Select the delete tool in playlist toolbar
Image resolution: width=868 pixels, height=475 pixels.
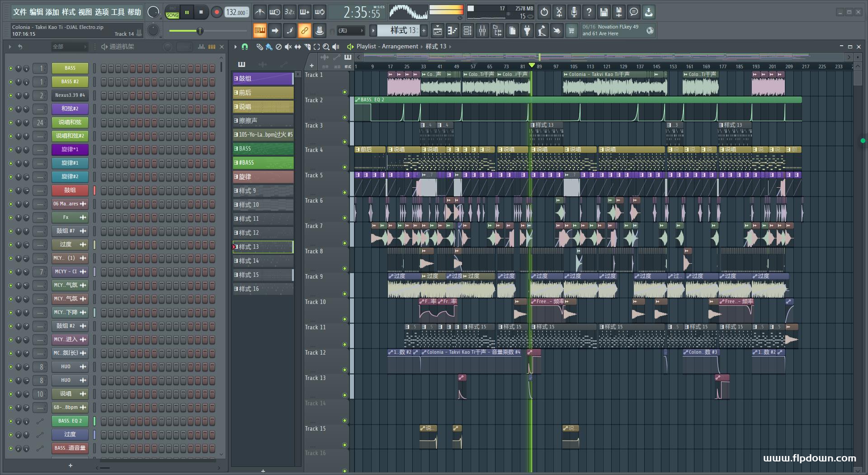click(278, 47)
